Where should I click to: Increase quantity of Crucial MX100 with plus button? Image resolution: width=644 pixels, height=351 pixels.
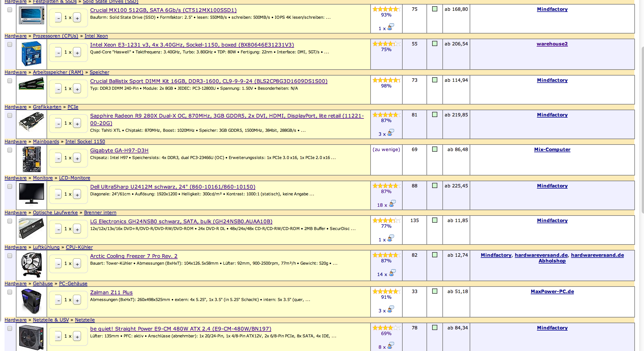[x=77, y=18]
